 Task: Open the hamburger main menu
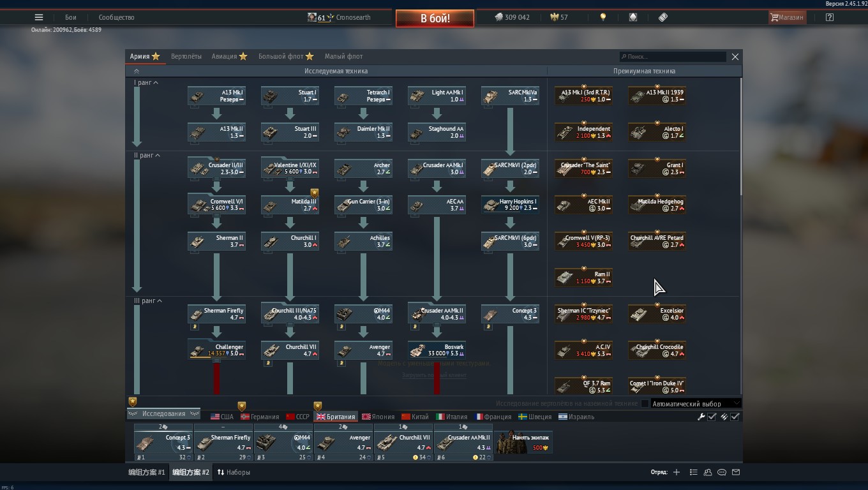pos(39,17)
